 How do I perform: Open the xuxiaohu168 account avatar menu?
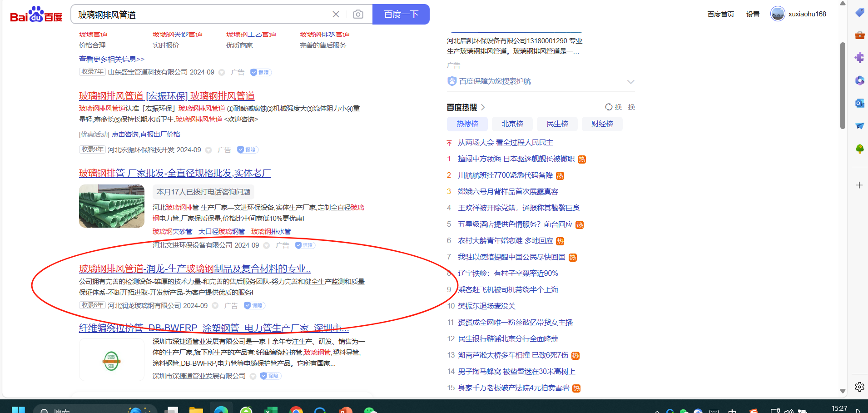pyautogui.click(x=778, y=14)
